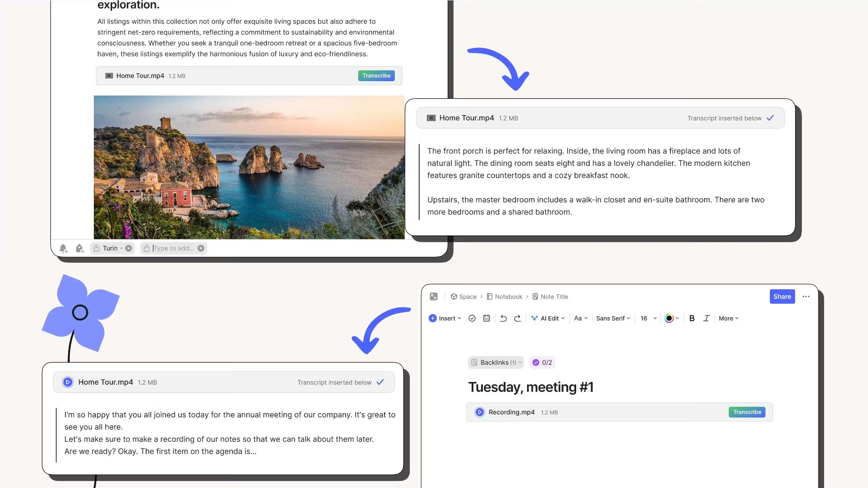The width and height of the screenshot is (868, 488).
Task: Click the task checkmark circle toolbar icon
Action: point(472,318)
